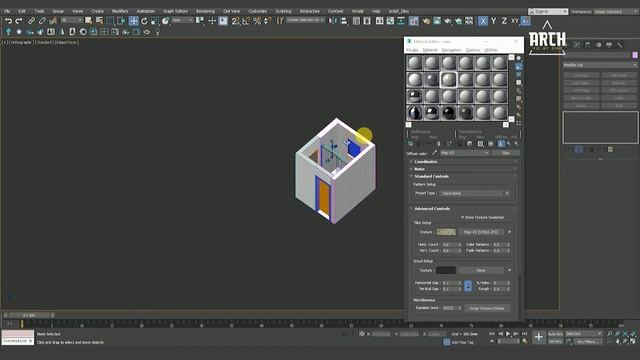The image size is (640, 360).
Task: Open the Tools menu
Action: tap(39, 11)
